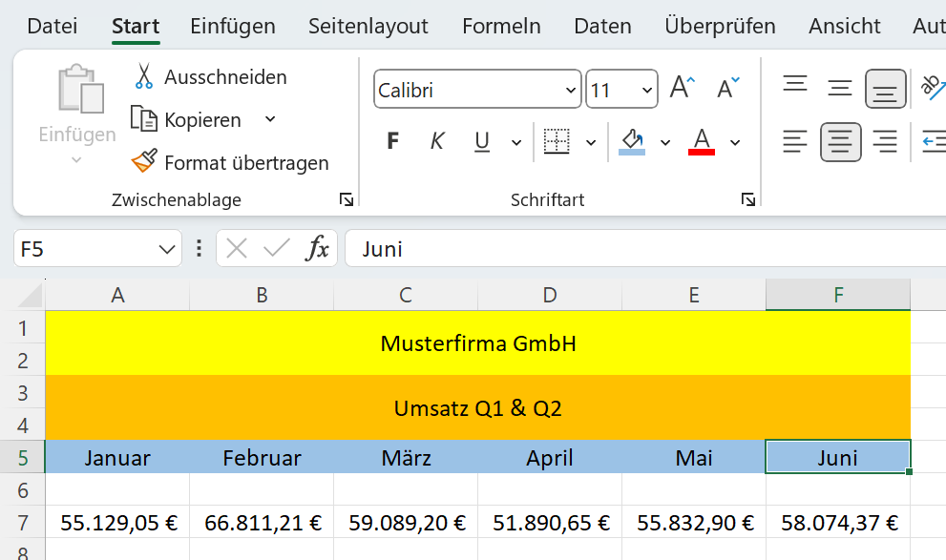Click the Ausschneiden scissors icon
The height and width of the screenshot is (560, 946).
tap(144, 76)
